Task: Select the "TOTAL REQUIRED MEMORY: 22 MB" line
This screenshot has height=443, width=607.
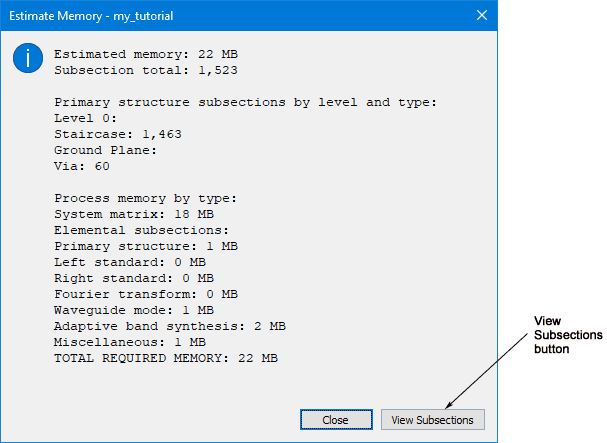Action: pyautogui.click(x=166, y=358)
